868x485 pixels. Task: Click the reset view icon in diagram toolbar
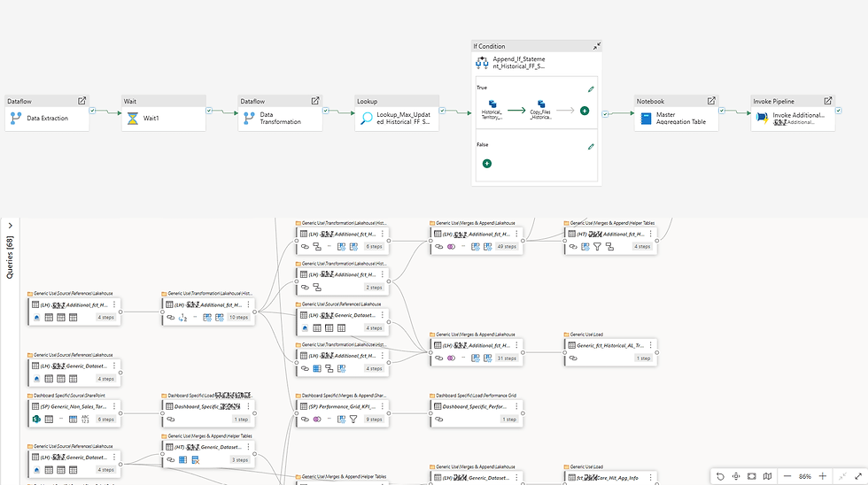tap(720, 476)
